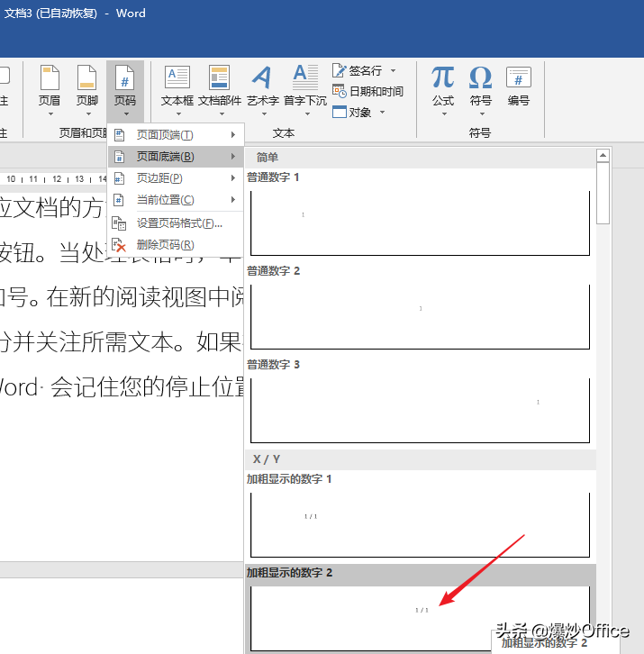Expand the 页码 dropdown arrow

click(126, 114)
